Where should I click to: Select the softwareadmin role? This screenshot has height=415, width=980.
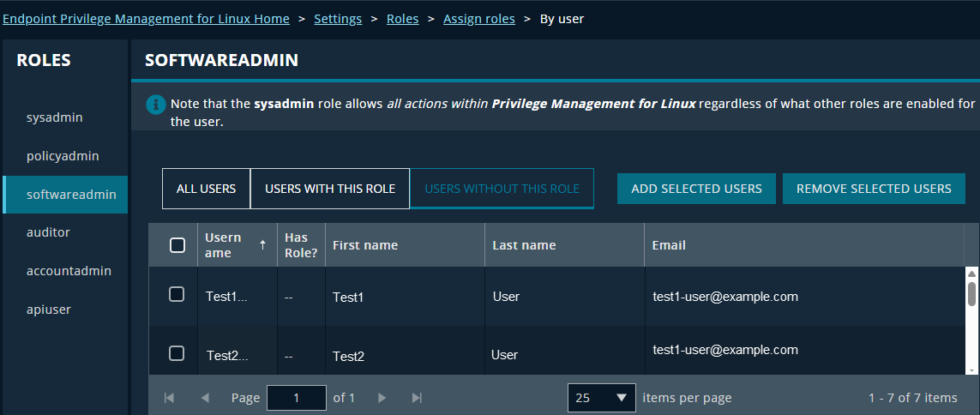(x=66, y=195)
